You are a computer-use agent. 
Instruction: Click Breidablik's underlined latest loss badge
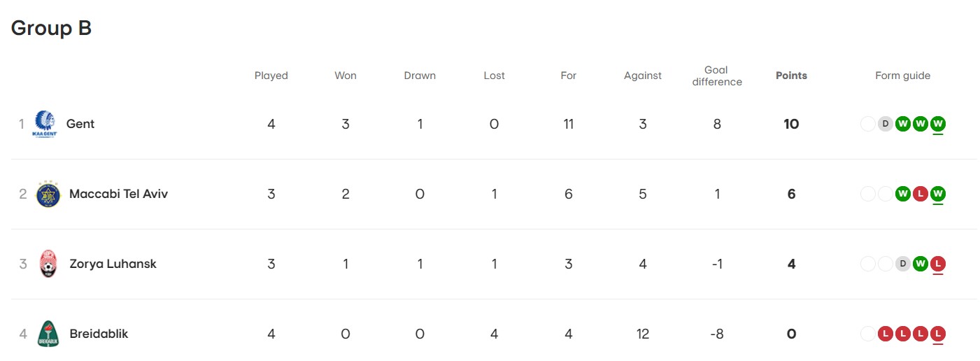click(x=938, y=334)
